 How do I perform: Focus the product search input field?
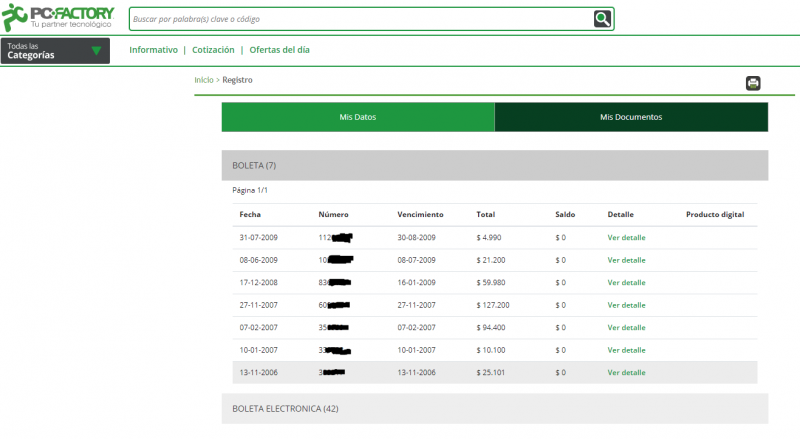[x=360, y=19]
